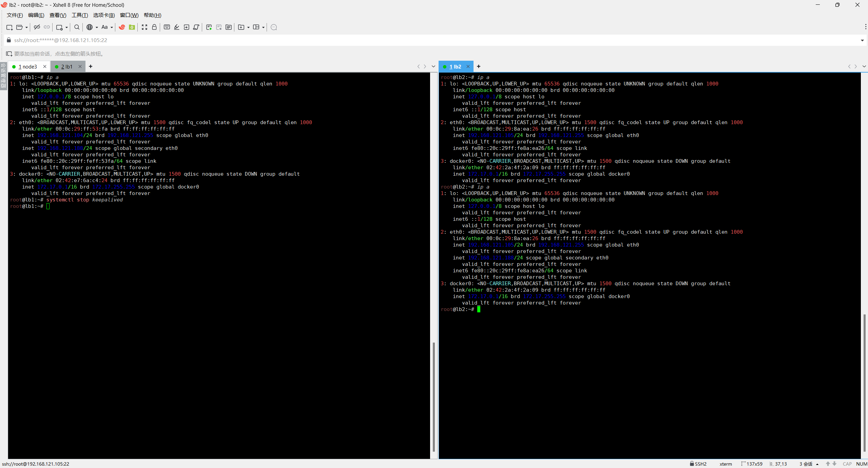Viewport: 868px width, 468px height.
Task: Click the New Session toolbar icon
Action: click(x=9, y=27)
